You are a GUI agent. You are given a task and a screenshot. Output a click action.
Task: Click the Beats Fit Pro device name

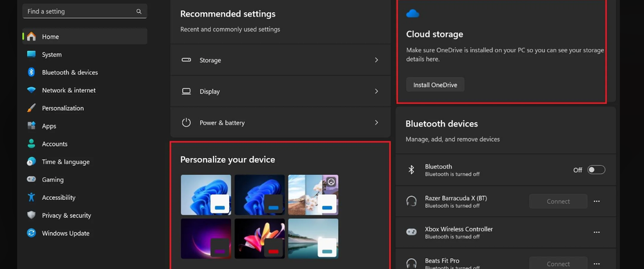tap(442, 261)
